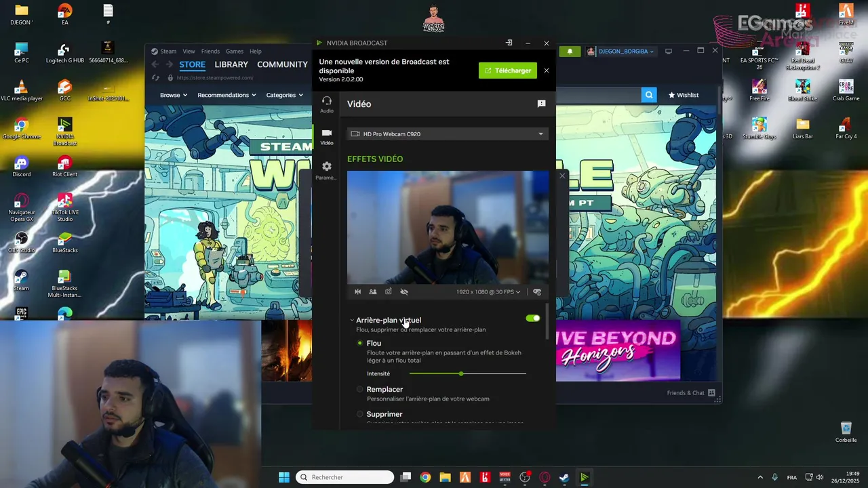Open Steam from the taskbar
This screenshot has width=868, height=488.
[564, 477]
